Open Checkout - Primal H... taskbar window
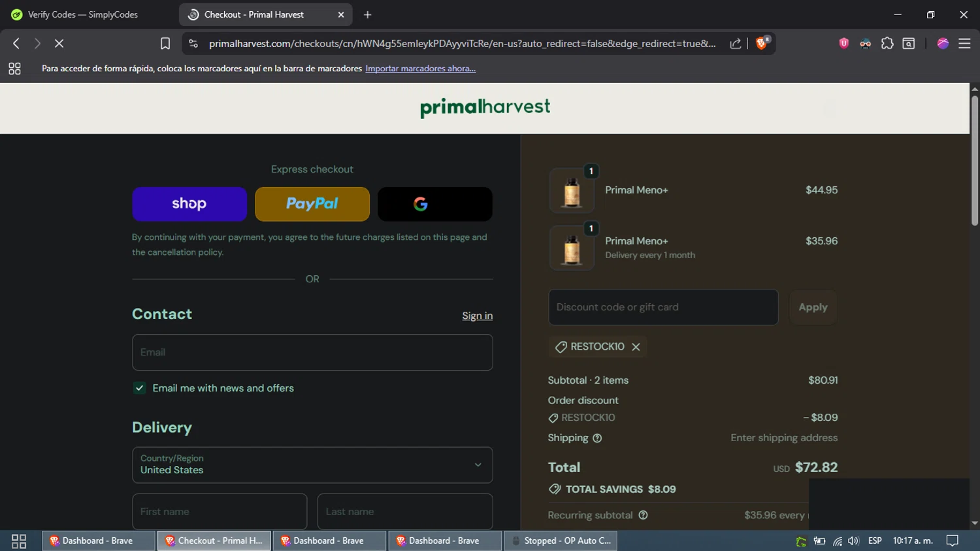Screen dimensions: 980x551 [214, 541]
